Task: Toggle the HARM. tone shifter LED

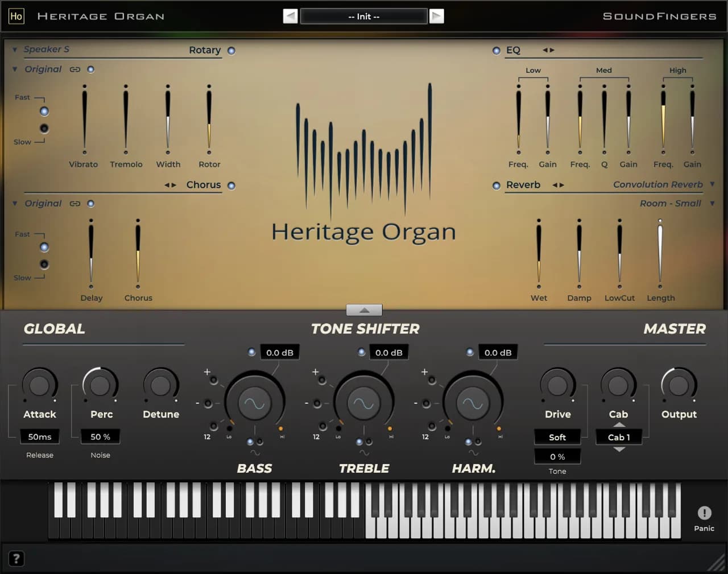Action: [x=470, y=352]
